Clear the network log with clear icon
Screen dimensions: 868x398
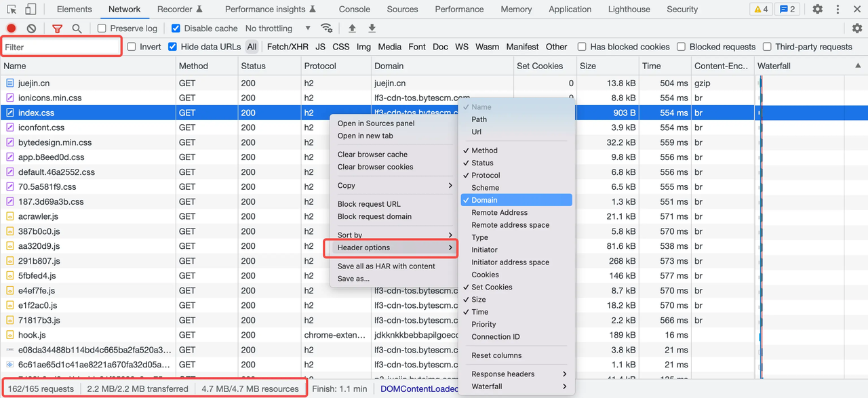point(31,28)
